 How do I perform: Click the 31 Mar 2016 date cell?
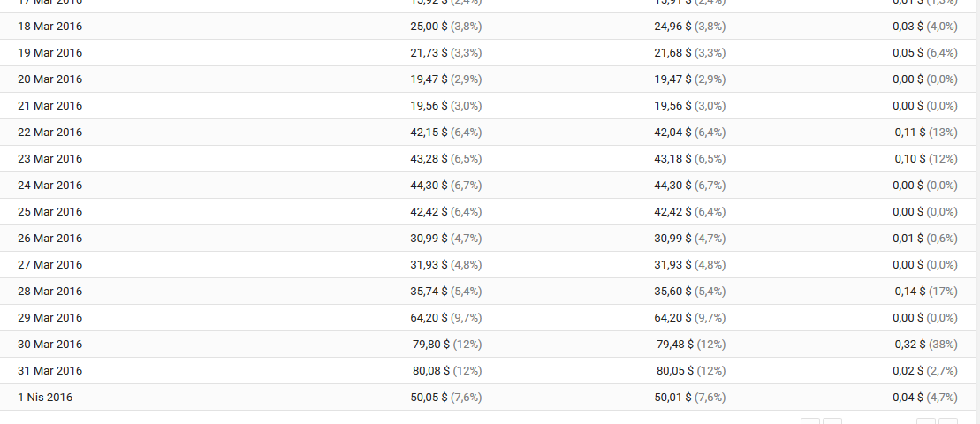[50, 371]
